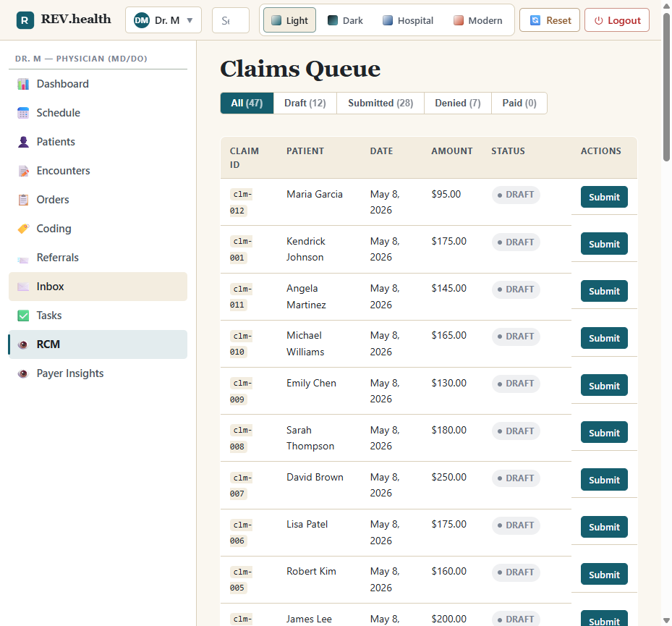
Task: Submit James Lee's claim
Action: [604, 619]
